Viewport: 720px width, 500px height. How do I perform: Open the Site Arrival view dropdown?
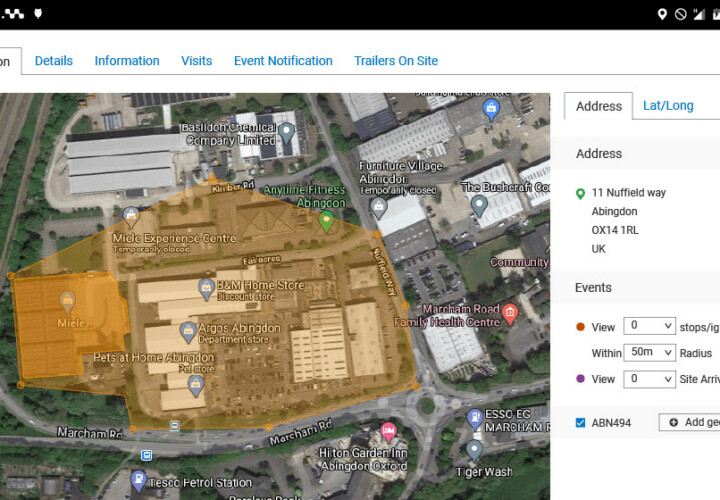(649, 379)
